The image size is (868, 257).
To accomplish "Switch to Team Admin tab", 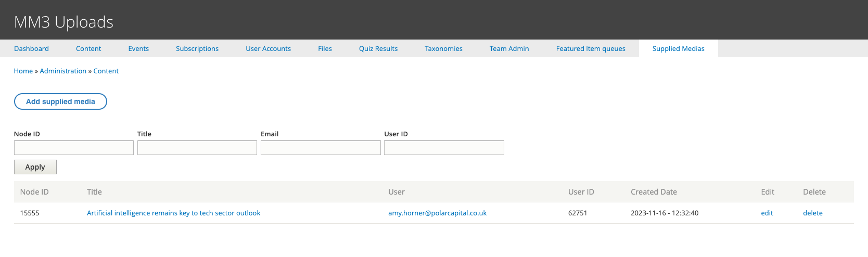I will [x=509, y=48].
